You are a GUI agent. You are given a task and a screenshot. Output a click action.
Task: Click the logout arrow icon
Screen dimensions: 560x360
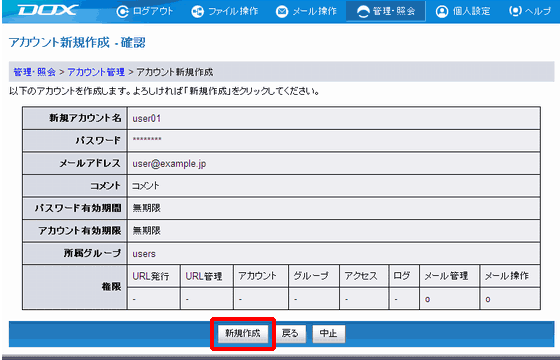(122, 11)
